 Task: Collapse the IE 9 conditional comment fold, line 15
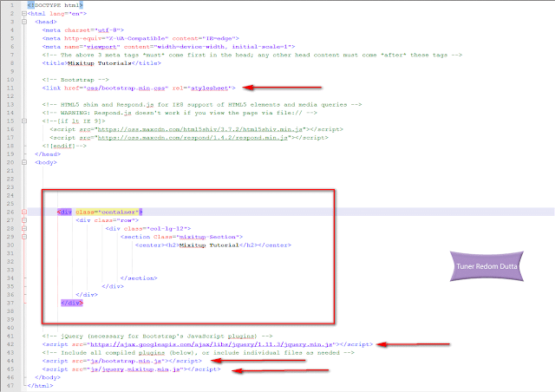(x=24, y=121)
